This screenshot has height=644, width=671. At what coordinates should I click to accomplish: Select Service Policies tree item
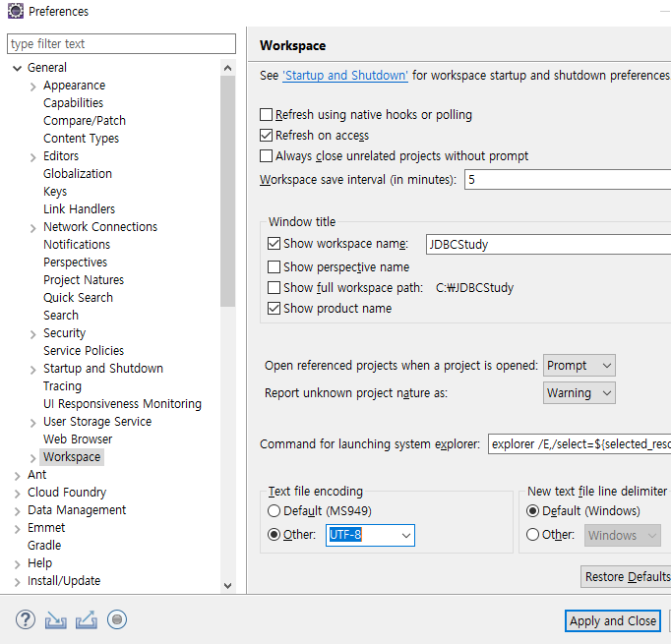point(84,351)
